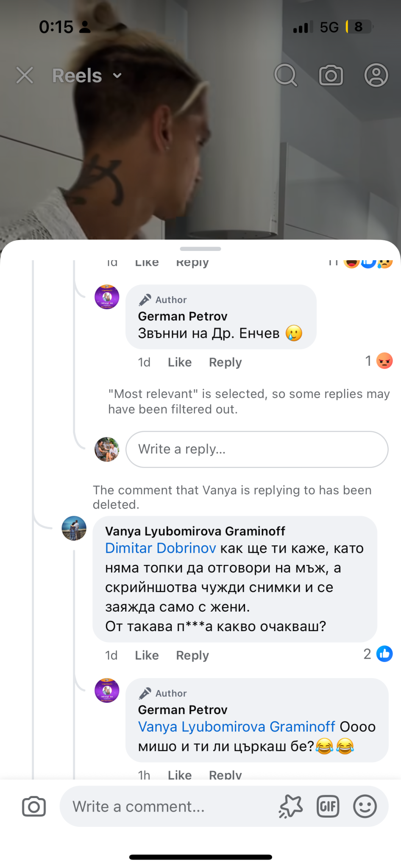Reply to German Petrov's Др. Енчев comment
Viewport: 401px width, 868px height.
click(225, 362)
